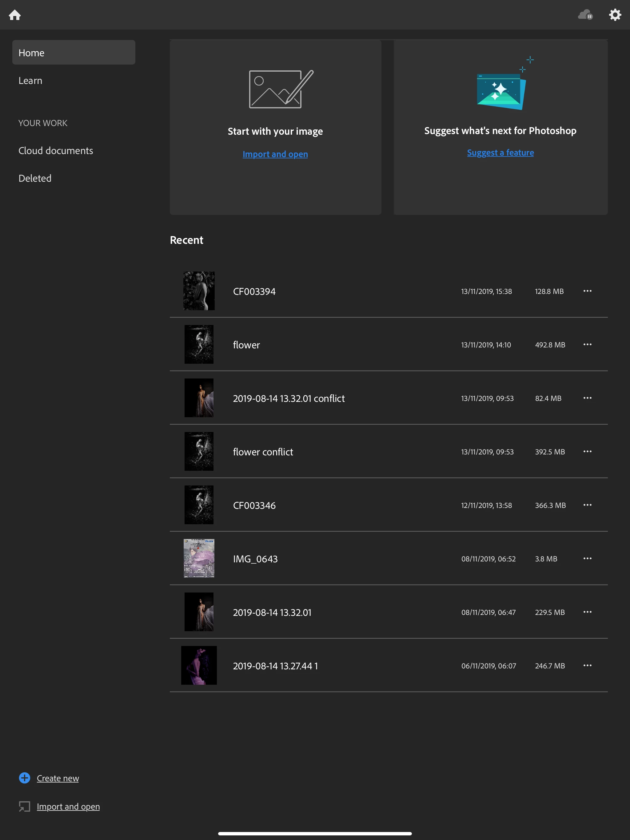Click Import and open link in card
The width and height of the screenshot is (630, 840).
[x=275, y=154]
